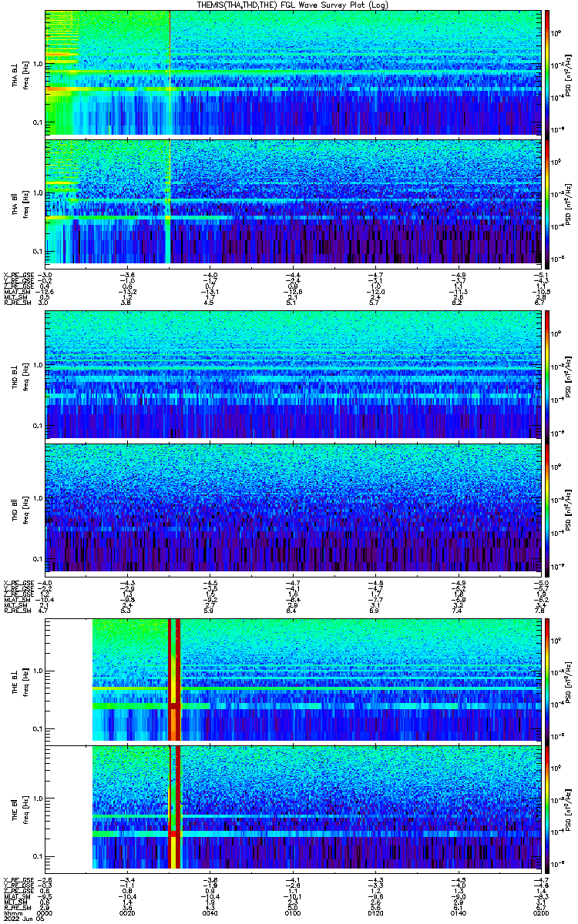
Task: Click the '0040' time tick label
Action: pyautogui.click(x=210, y=912)
